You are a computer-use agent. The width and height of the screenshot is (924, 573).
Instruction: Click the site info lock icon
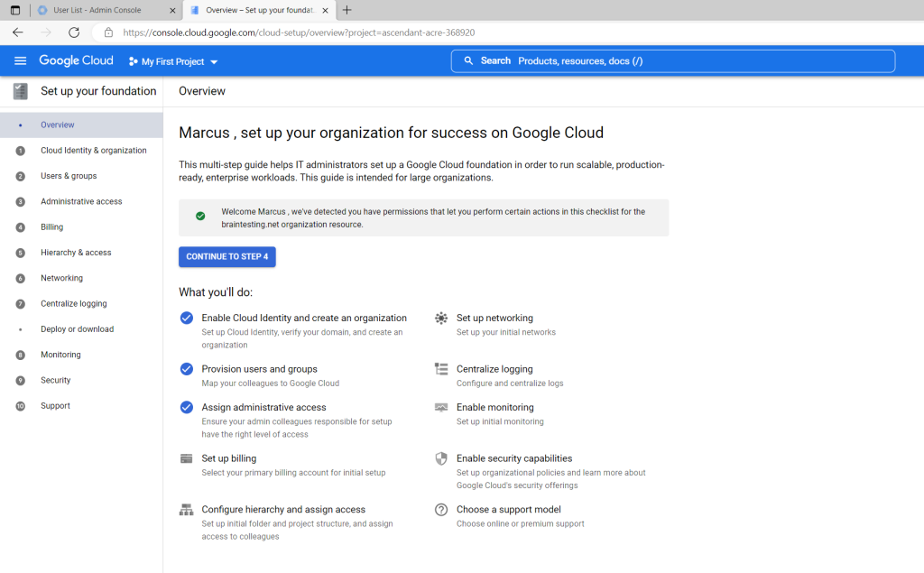pyautogui.click(x=108, y=32)
